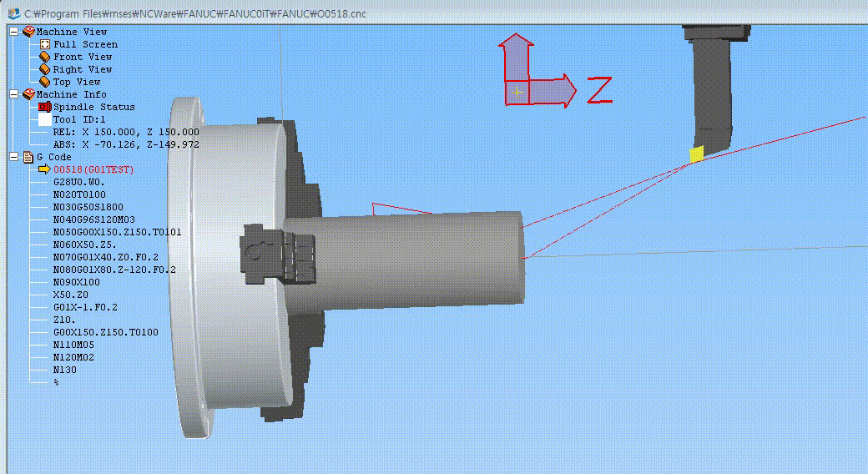Switch to Top View
Viewport: 868px width, 474px height.
coord(77,82)
